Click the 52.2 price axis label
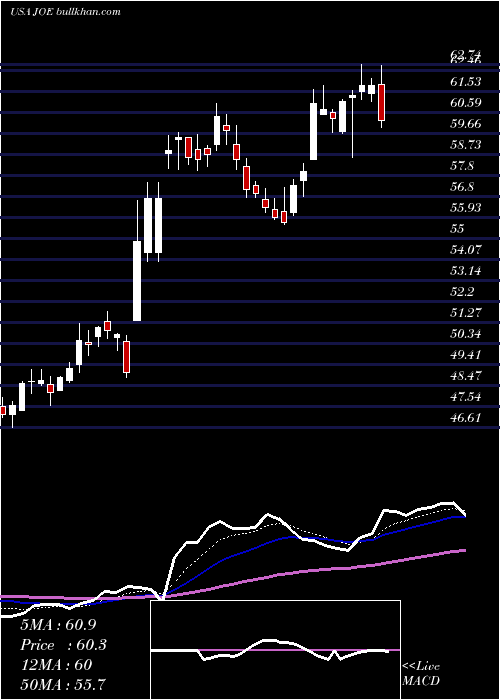 [x=463, y=292]
